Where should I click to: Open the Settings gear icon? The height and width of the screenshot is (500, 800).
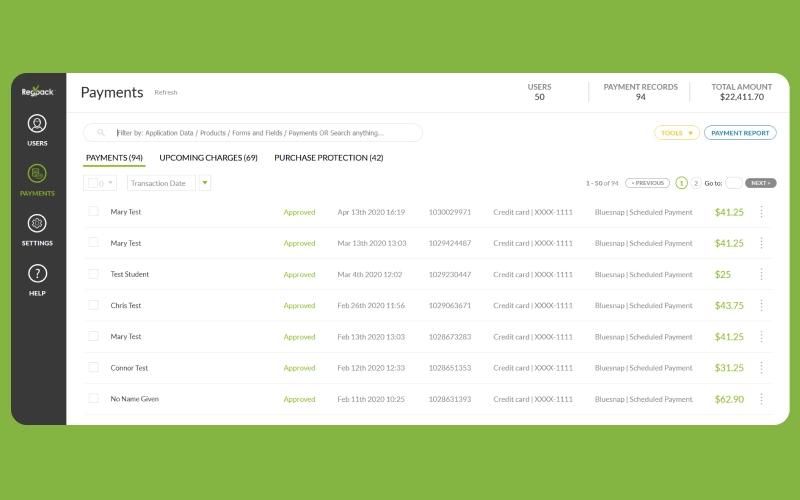coord(37,223)
